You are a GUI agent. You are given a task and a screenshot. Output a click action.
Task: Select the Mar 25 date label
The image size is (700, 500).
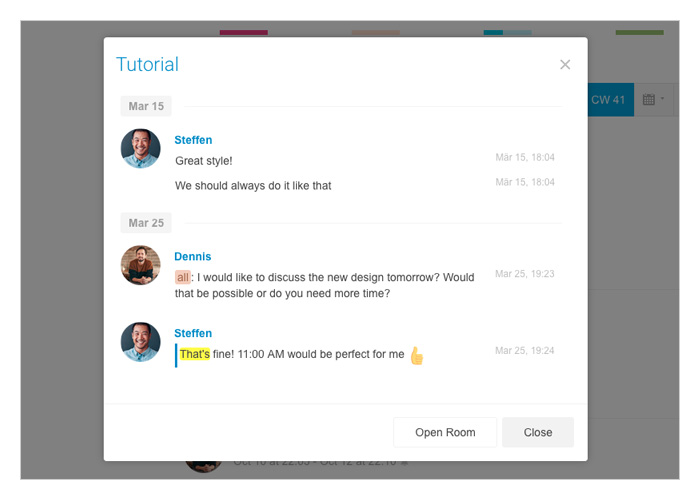pyautogui.click(x=146, y=223)
